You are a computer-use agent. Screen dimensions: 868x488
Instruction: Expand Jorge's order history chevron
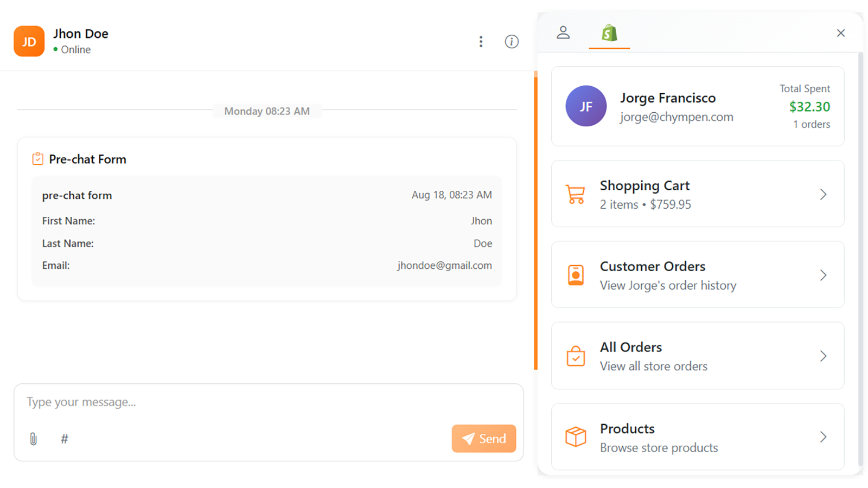pos(823,275)
